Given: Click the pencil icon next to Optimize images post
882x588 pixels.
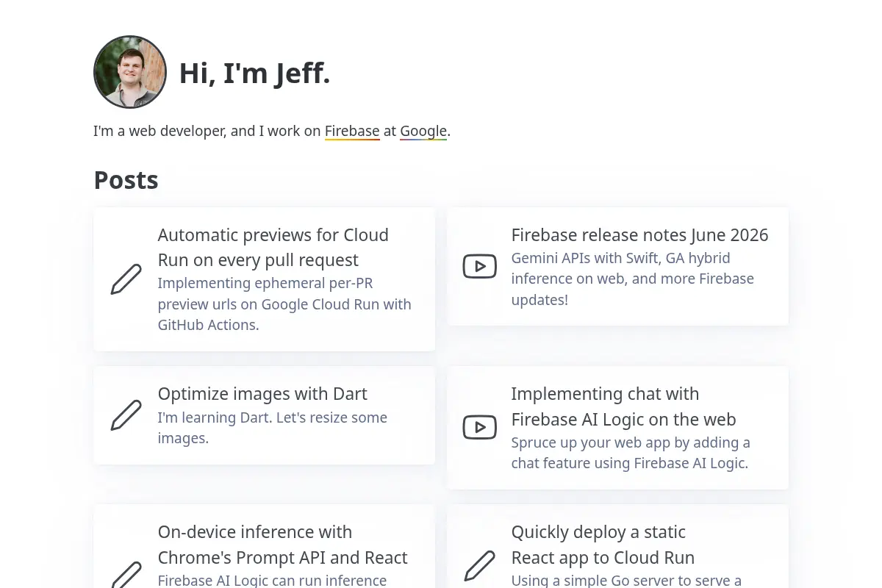Looking at the screenshot, I should [x=126, y=415].
